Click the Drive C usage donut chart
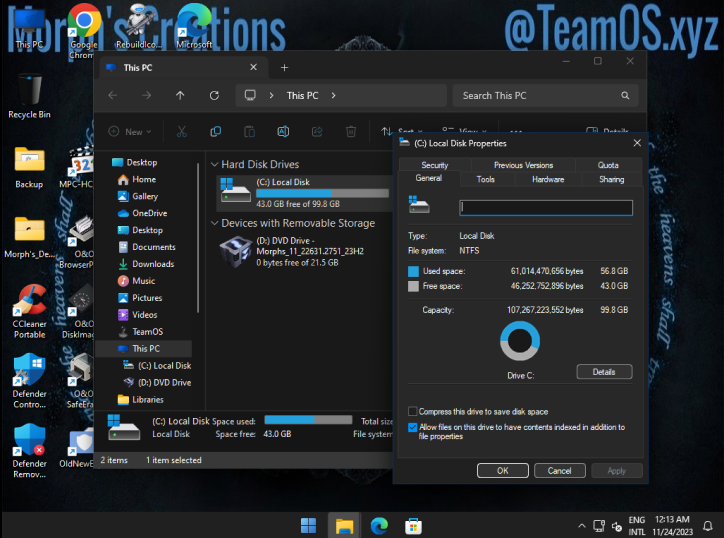 click(520, 341)
